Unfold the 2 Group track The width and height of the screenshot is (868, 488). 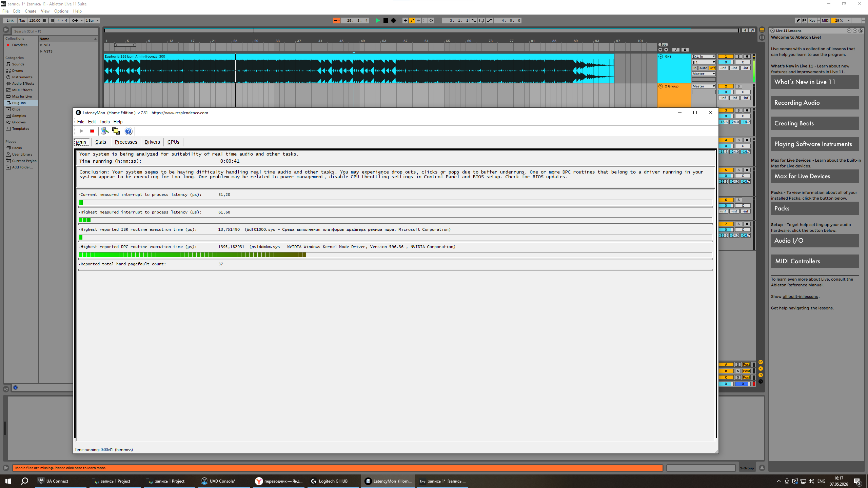point(661,86)
